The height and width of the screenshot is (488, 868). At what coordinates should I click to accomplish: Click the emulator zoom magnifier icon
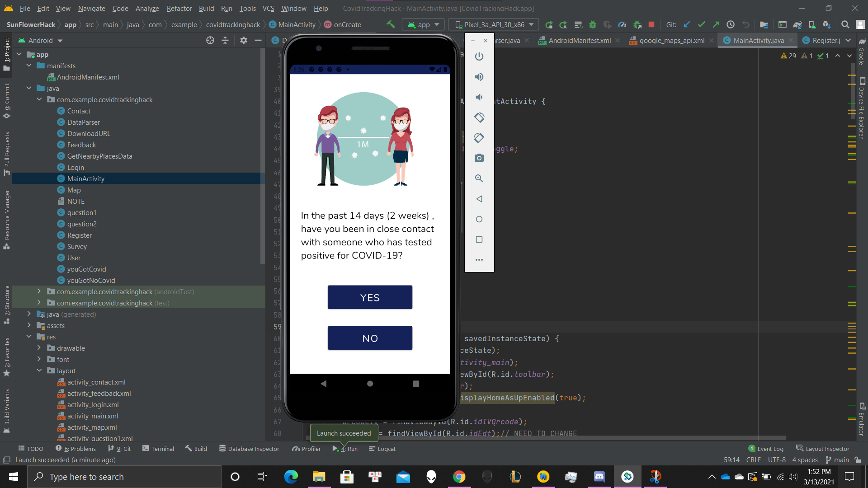pos(479,178)
